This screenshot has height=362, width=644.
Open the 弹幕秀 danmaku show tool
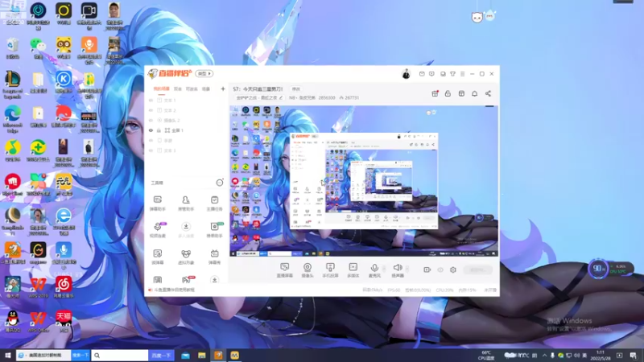coord(214,257)
